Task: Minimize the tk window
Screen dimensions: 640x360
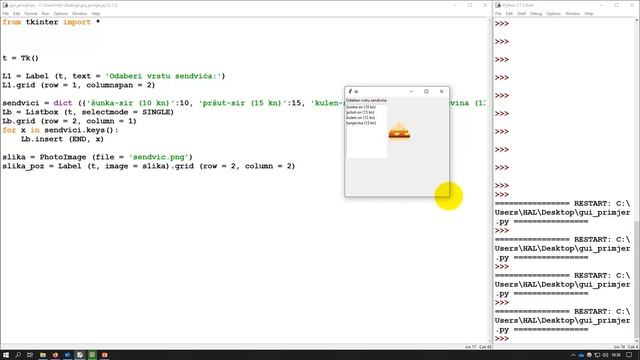Action: pos(411,91)
